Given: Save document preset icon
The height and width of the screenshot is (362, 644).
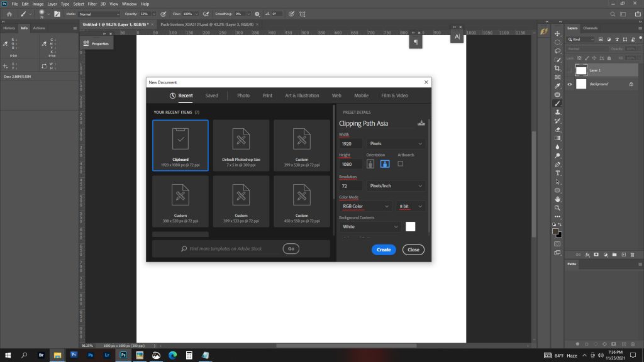Looking at the screenshot, I should [421, 123].
